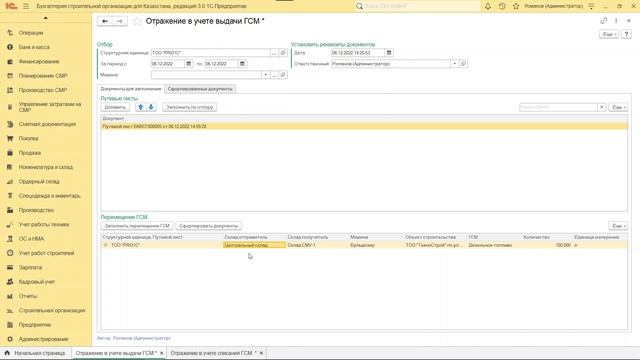Open the Начальная страница tab
The image size is (640, 360).
tap(36, 353)
